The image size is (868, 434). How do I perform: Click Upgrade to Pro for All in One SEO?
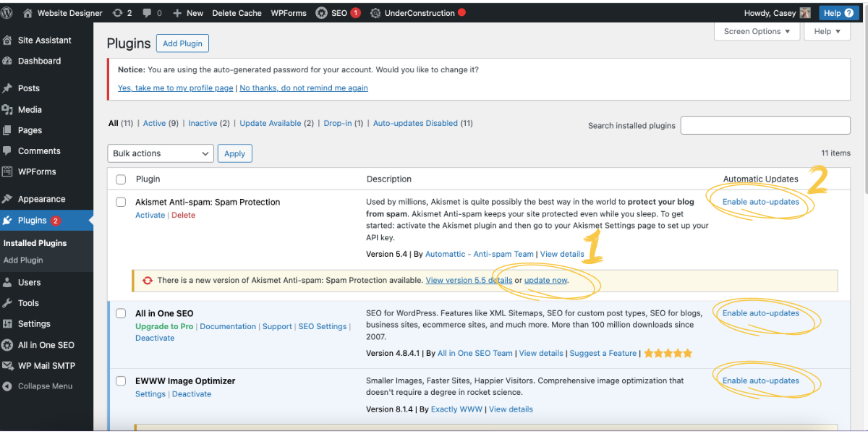pyautogui.click(x=164, y=327)
